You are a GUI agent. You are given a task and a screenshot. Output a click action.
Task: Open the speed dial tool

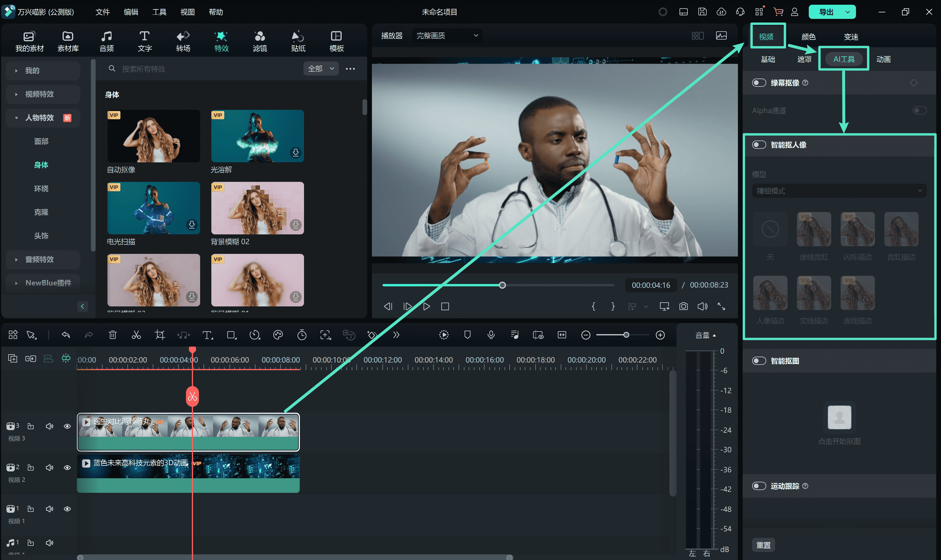coord(255,335)
